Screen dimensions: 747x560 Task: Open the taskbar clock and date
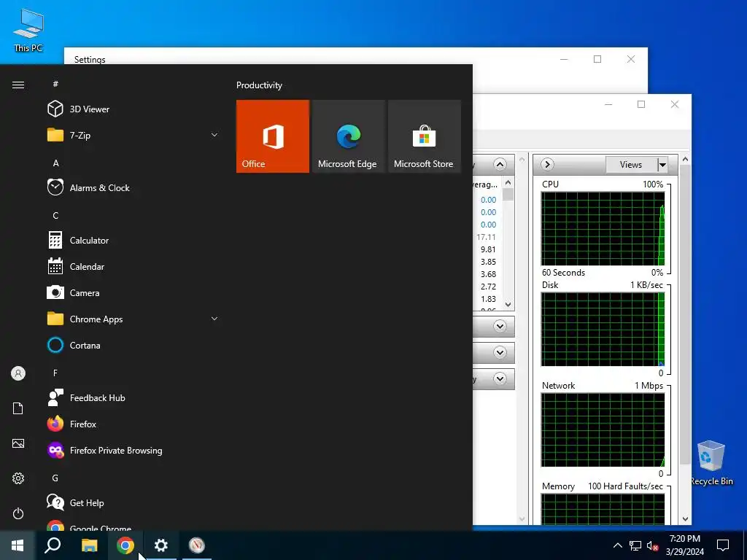click(684, 545)
